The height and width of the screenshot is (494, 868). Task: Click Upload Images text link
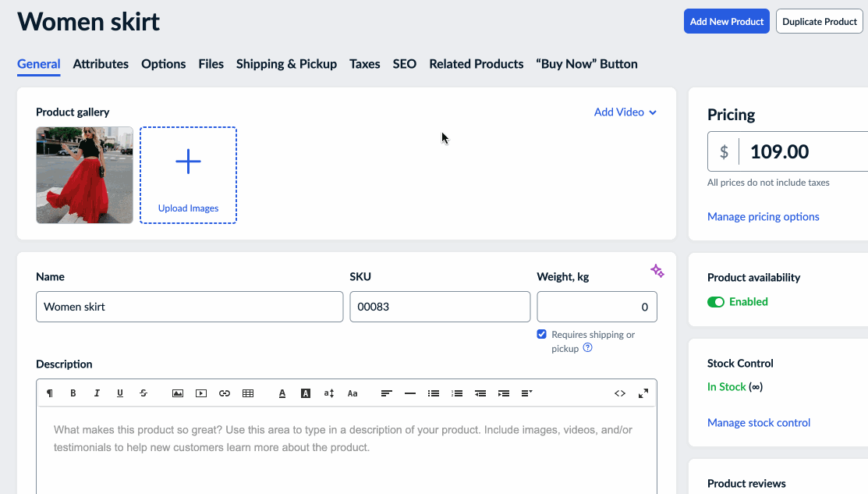(x=188, y=208)
